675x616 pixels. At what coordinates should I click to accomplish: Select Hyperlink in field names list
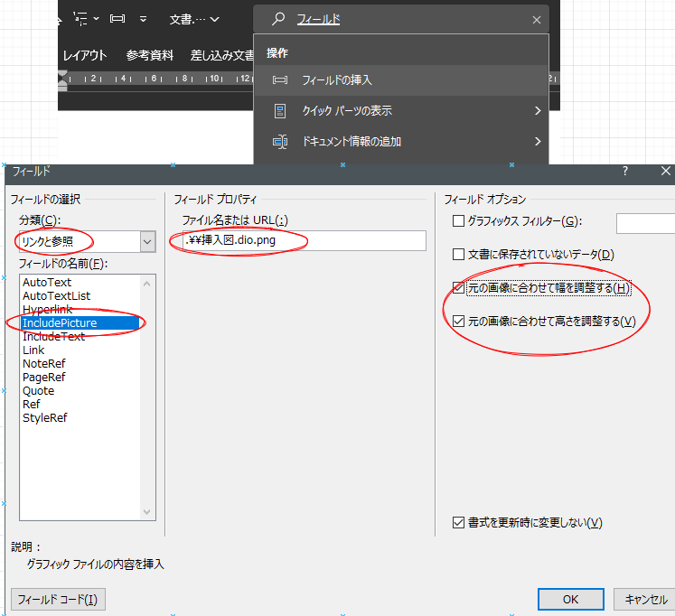click(x=47, y=309)
